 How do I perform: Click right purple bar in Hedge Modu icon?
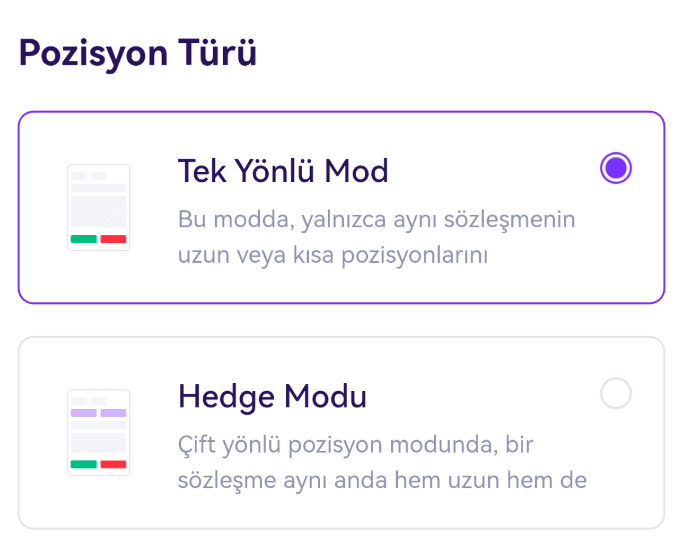pos(114,412)
